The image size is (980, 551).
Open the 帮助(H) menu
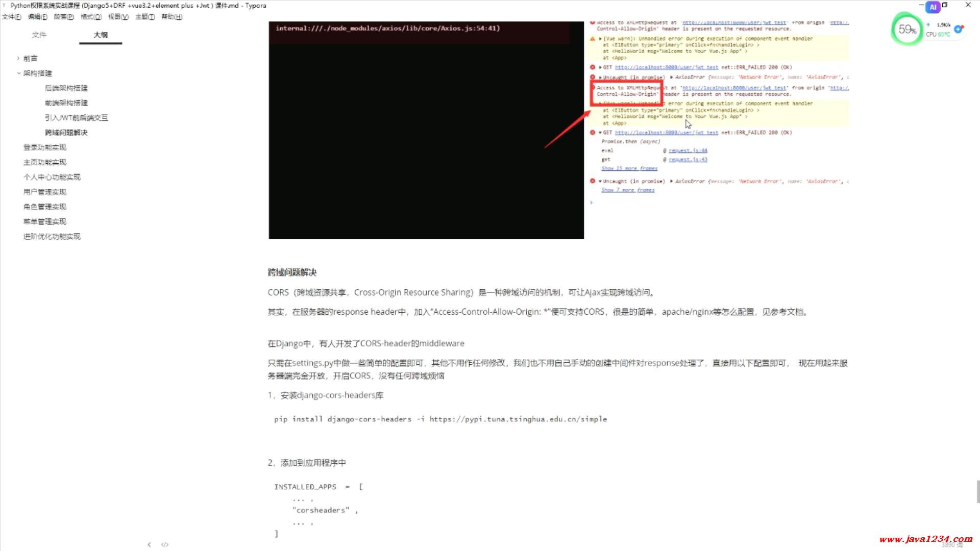point(171,17)
